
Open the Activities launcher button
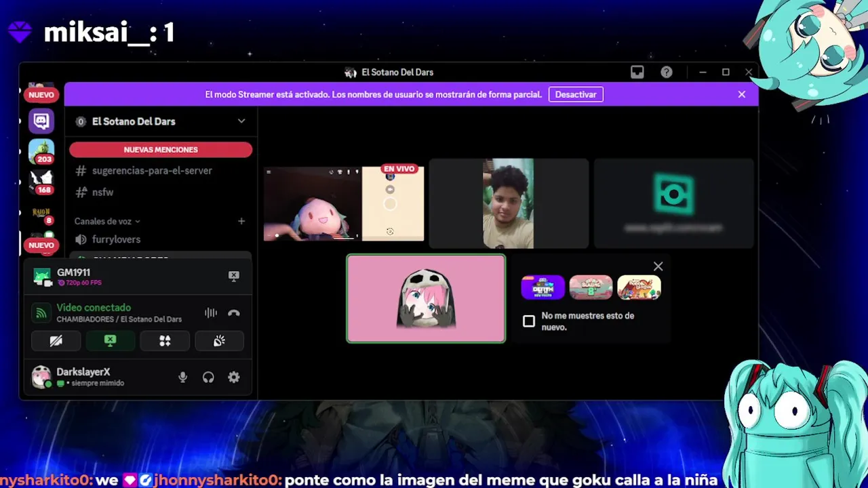[165, 341]
